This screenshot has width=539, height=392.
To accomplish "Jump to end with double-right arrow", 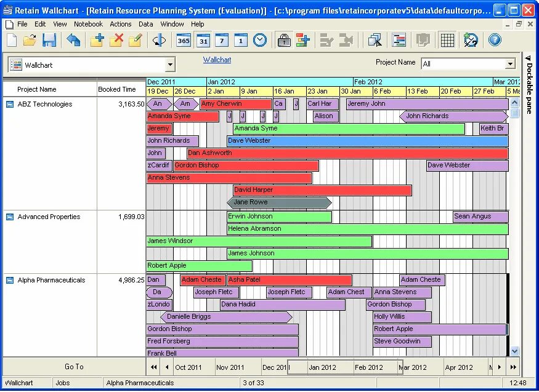I will 513,367.
